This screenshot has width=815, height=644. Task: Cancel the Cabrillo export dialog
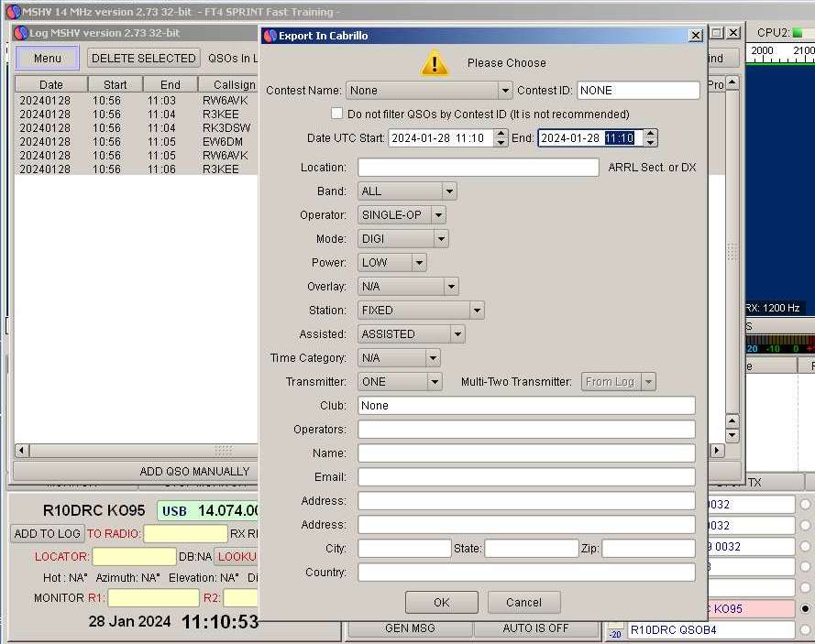[x=523, y=602]
